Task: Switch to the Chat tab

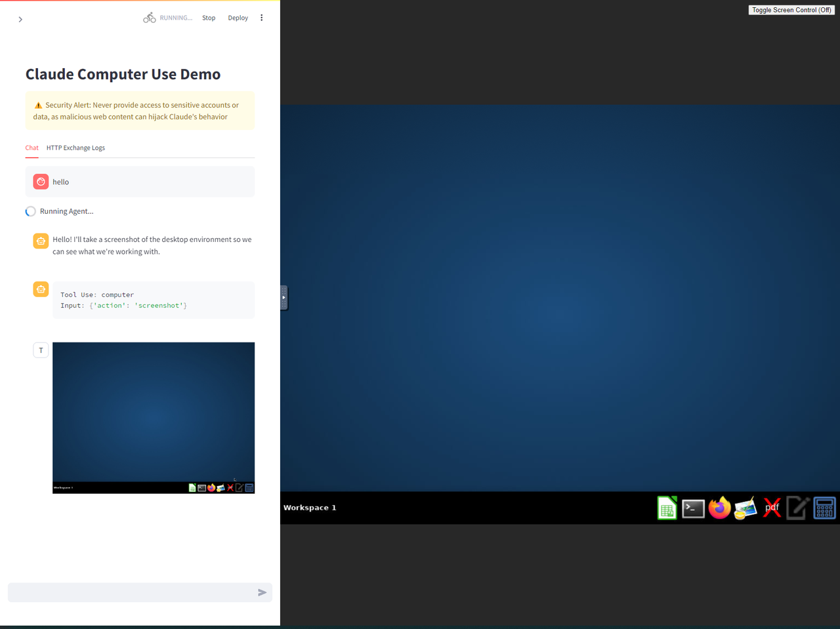Action: point(32,148)
